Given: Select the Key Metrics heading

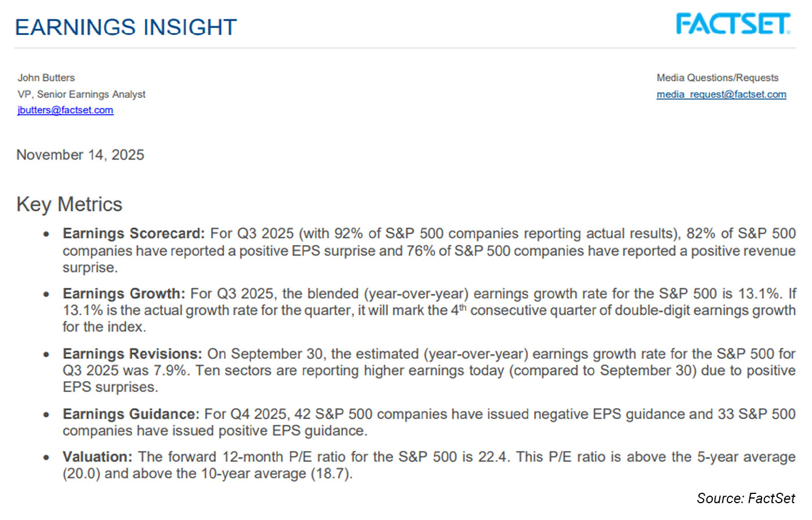Looking at the screenshot, I should [70, 205].
